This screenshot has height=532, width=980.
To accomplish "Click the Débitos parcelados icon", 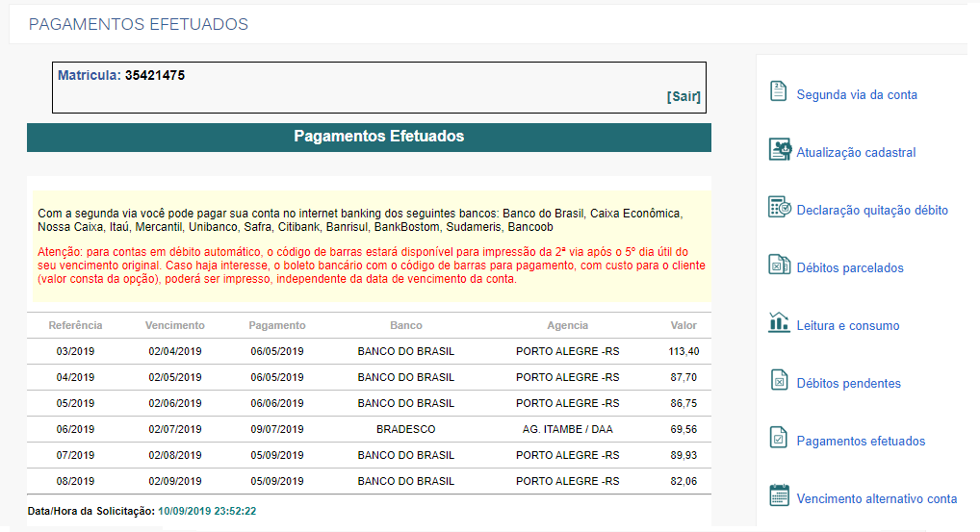I will 780,265.
